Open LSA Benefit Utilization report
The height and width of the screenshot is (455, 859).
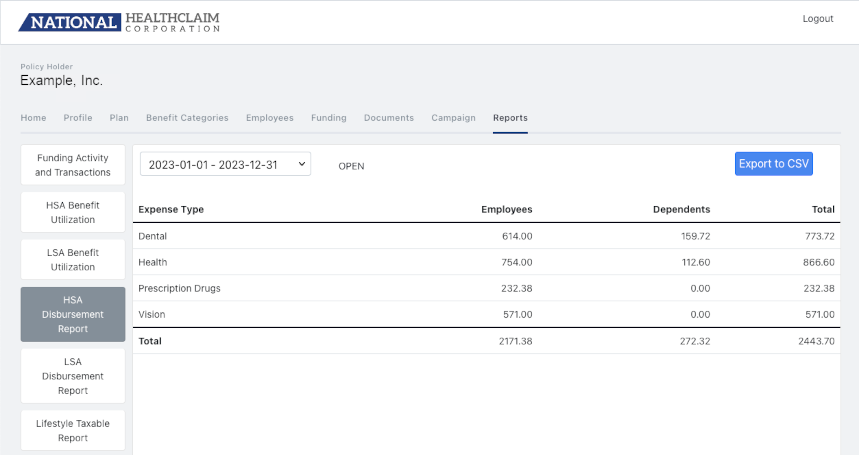tap(73, 260)
